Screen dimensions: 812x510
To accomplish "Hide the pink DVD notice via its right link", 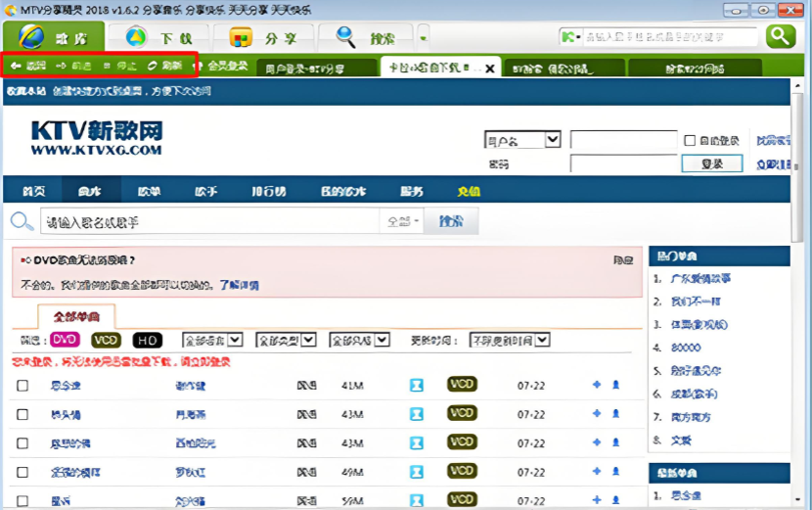I will tap(623, 260).
